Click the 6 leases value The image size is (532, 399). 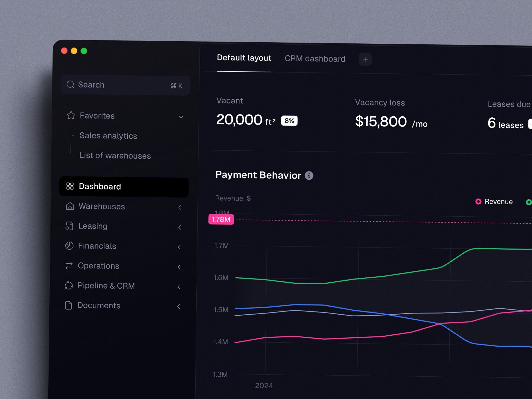pyautogui.click(x=506, y=123)
